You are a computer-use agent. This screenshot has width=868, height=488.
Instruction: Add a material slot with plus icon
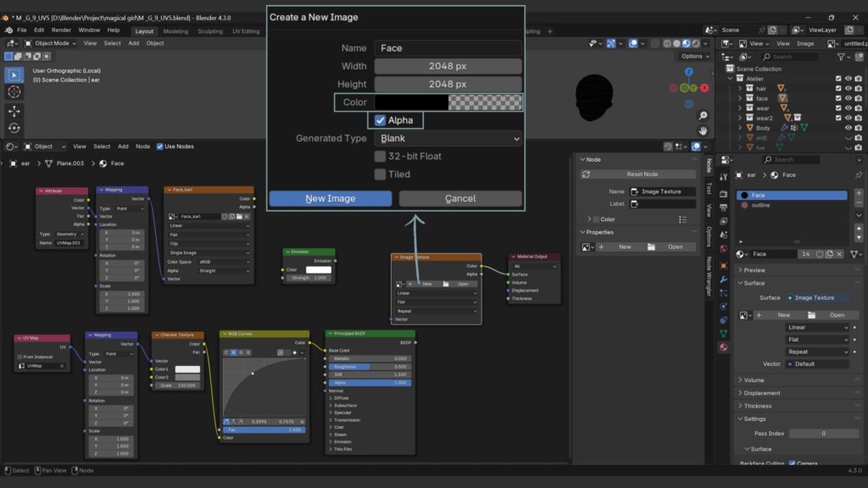point(859,193)
